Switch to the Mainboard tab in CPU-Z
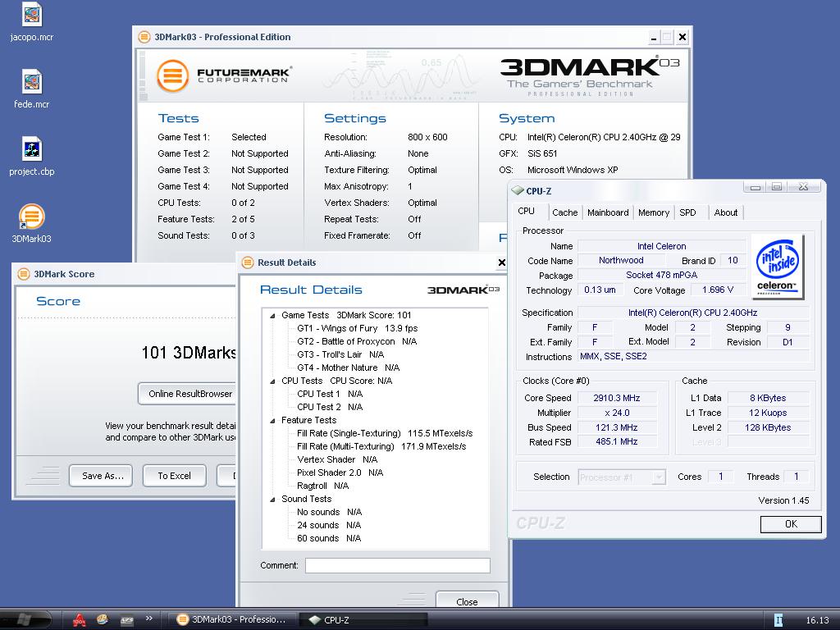The image size is (840, 630). coord(608,212)
